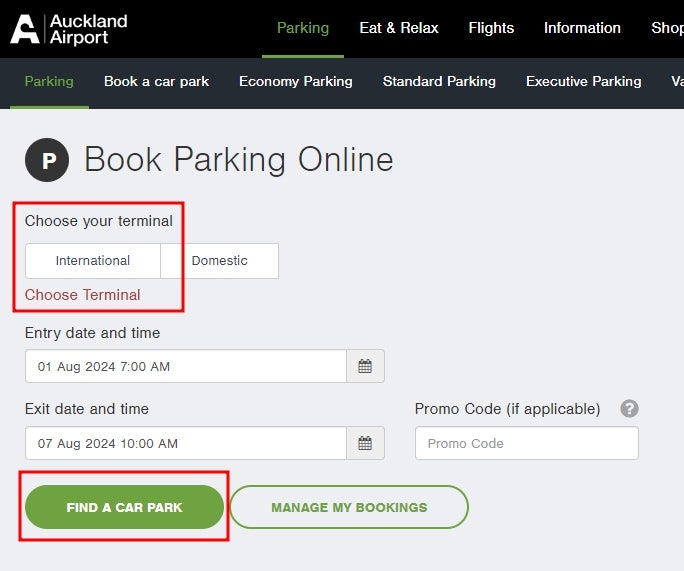This screenshot has width=684, height=571.
Task: Select the Domestic terminal option
Action: (219, 261)
